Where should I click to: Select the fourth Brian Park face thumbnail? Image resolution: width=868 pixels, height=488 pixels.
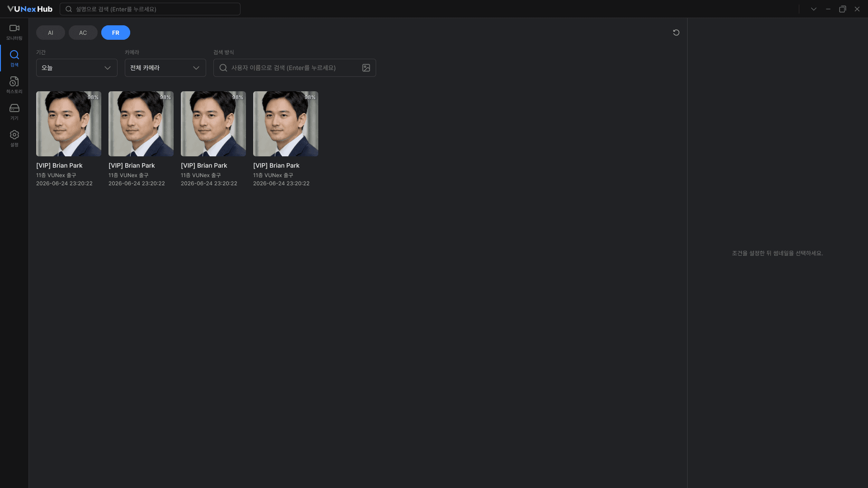[286, 124]
